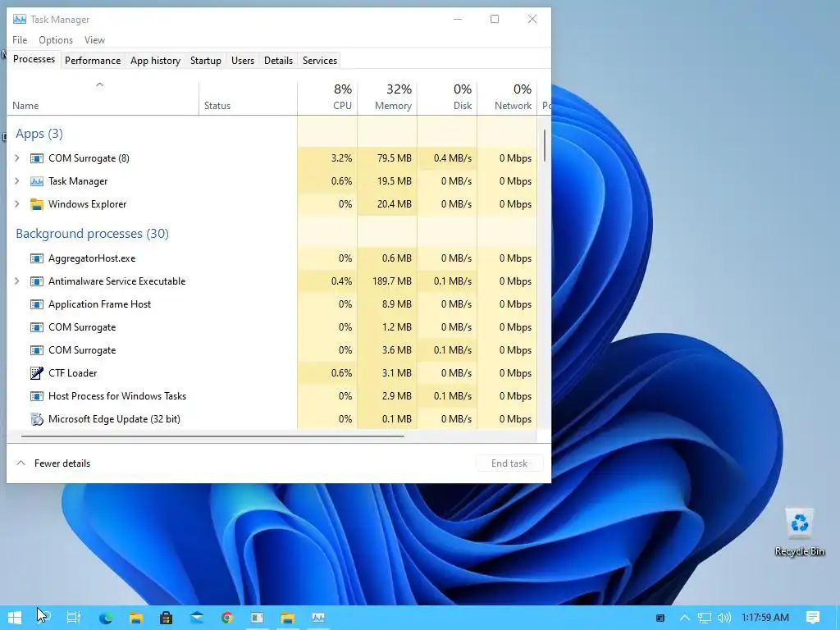This screenshot has height=630, width=840.
Task: Click the 3.2% CPU value
Action: tap(342, 158)
